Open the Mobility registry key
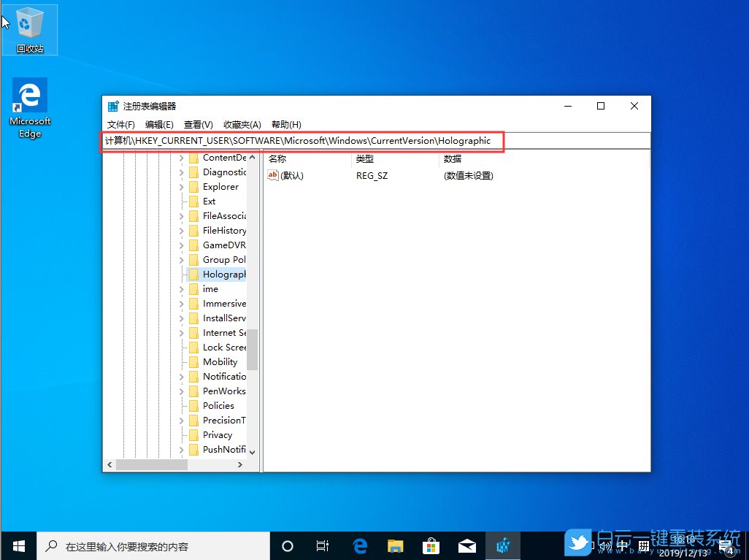 tap(217, 361)
